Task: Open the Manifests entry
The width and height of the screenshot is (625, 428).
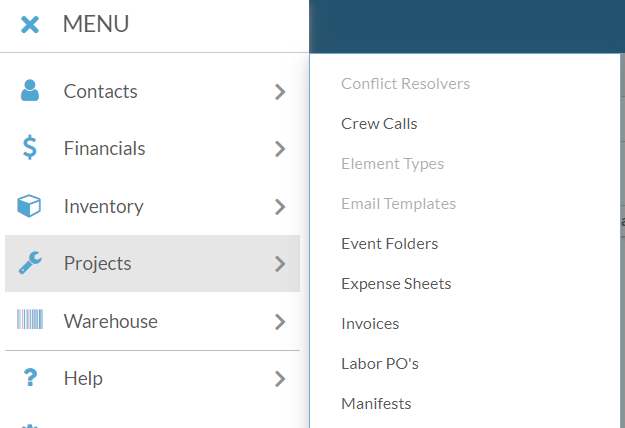Action: click(x=376, y=404)
